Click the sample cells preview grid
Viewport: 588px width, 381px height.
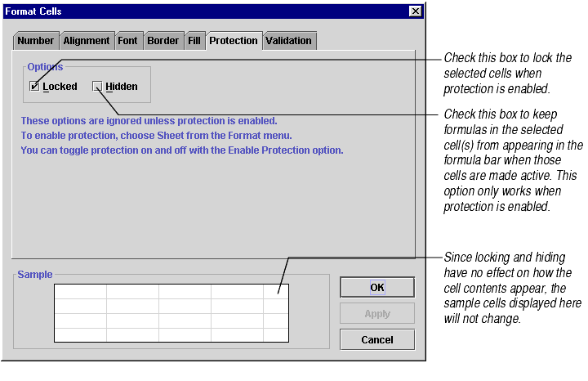tap(171, 312)
